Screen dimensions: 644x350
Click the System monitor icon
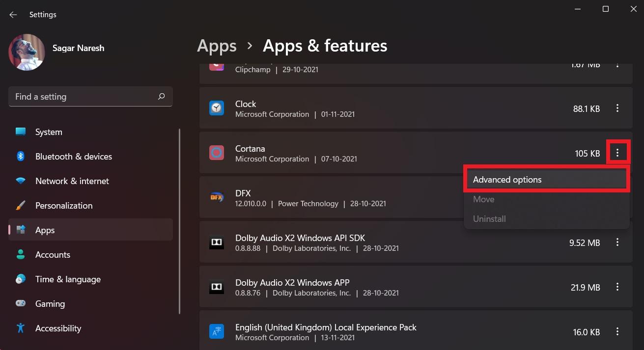point(21,132)
